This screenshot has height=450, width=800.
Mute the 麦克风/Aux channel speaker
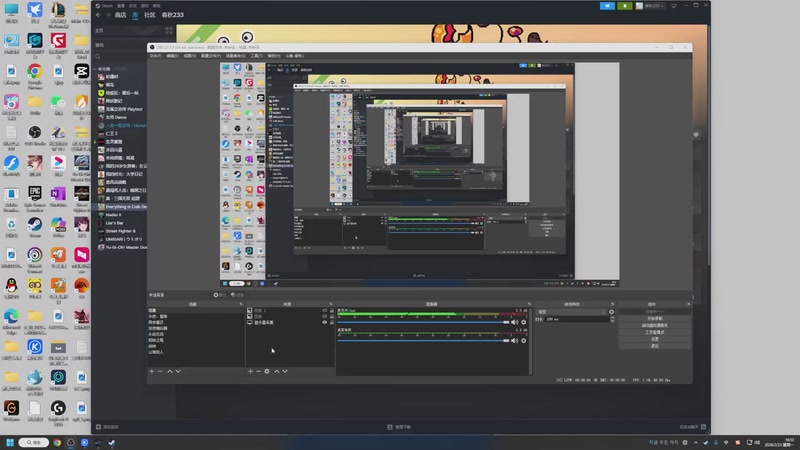514,322
